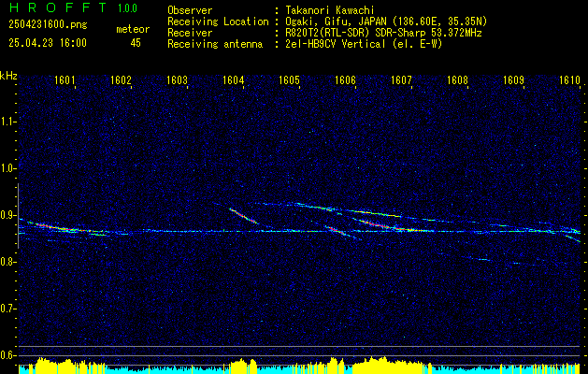This screenshot has height=374, width=588.
Task: Click the Receiving antenna label
Action: coord(215,44)
